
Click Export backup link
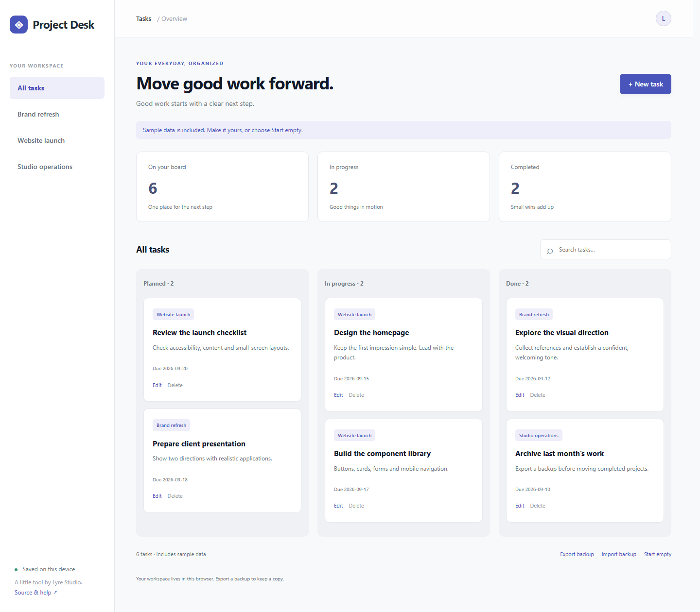(577, 554)
